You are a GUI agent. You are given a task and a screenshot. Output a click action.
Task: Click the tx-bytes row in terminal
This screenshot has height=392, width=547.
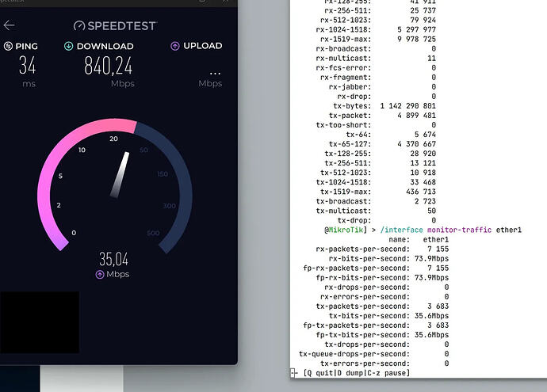pyautogui.click(x=384, y=106)
